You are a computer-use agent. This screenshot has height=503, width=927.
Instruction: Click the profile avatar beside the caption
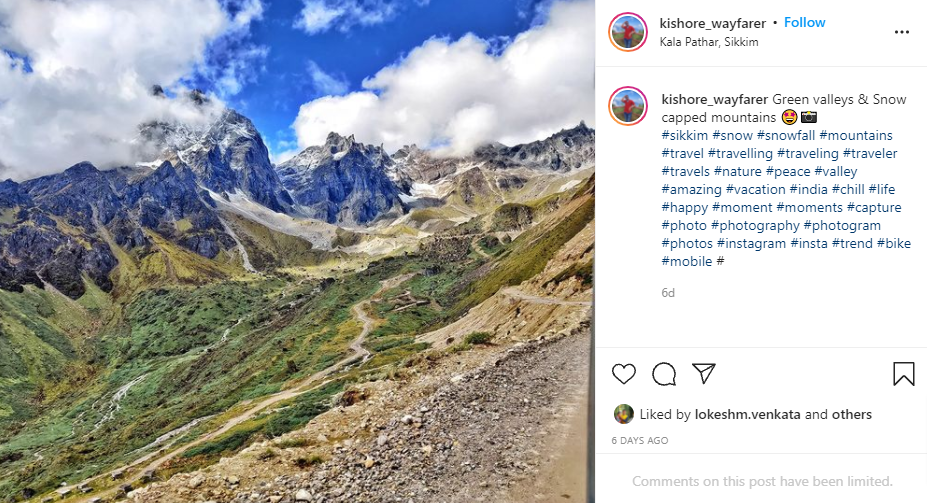click(x=628, y=106)
